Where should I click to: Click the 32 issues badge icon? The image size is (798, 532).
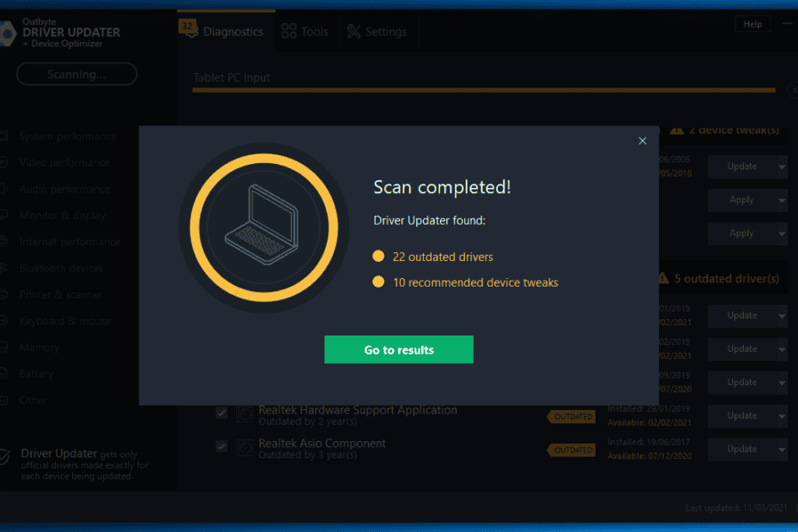pyautogui.click(x=188, y=28)
